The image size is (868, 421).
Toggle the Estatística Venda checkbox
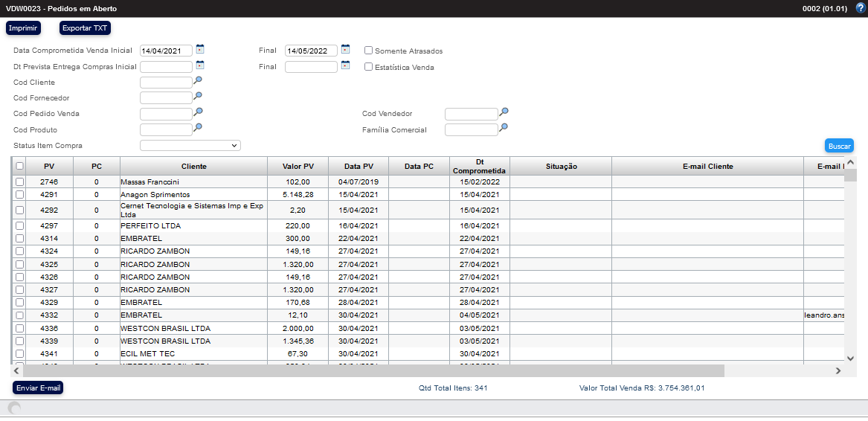(369, 67)
